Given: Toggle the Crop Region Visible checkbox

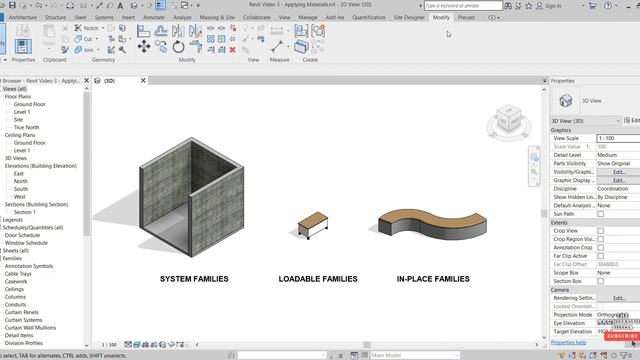Looking at the screenshot, I should [x=600, y=239].
